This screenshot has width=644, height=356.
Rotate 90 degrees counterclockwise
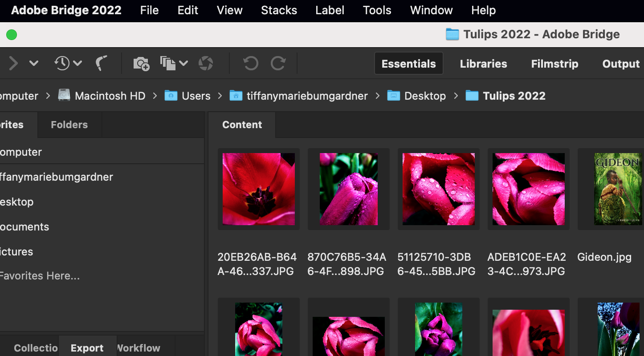pyautogui.click(x=251, y=63)
